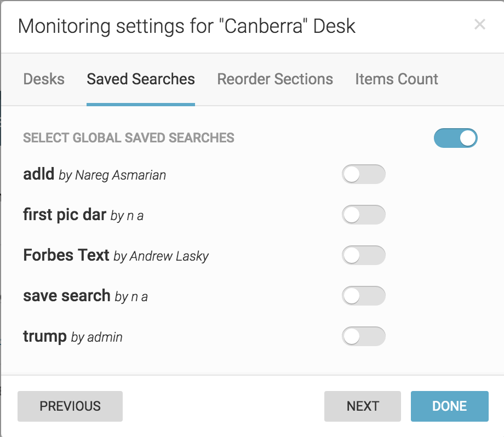Close the Monitoring settings dialog
504x437 pixels.
coord(479,25)
